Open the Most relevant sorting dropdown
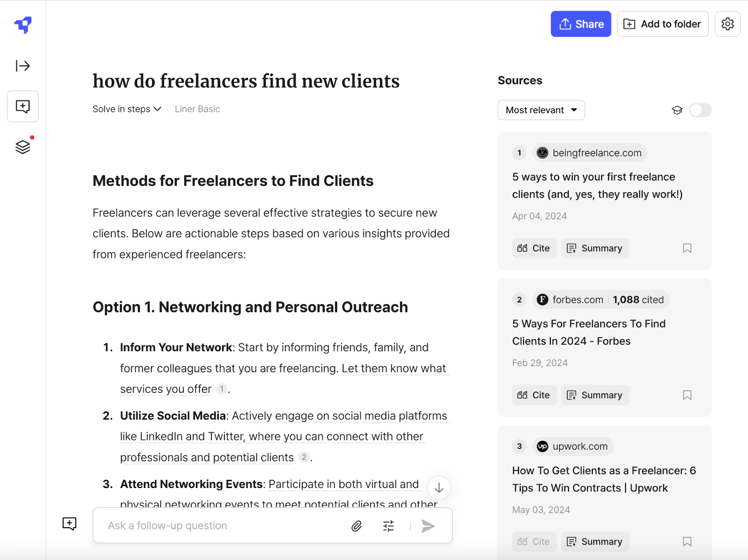This screenshot has height=560, width=748. (541, 110)
